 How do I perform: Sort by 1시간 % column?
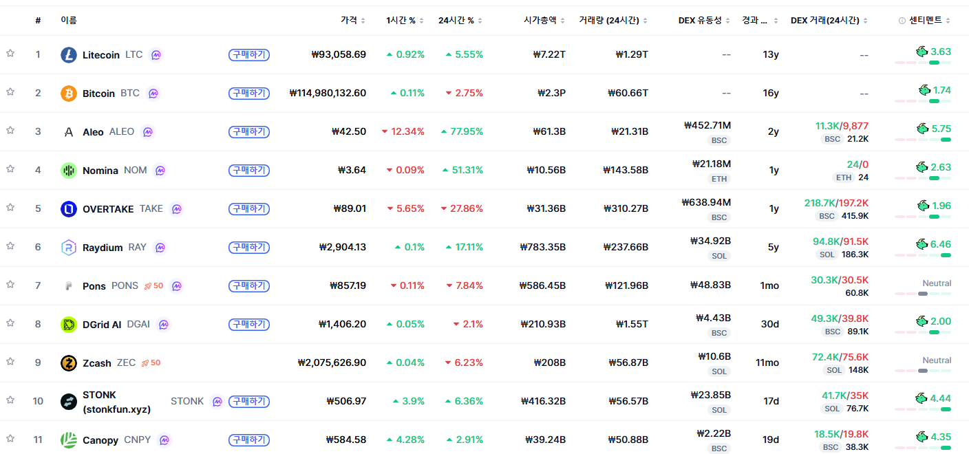405,21
